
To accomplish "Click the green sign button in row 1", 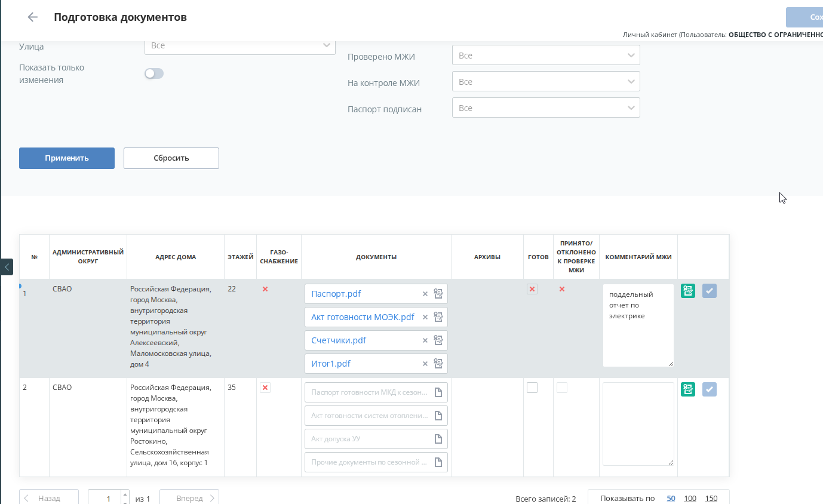I will tap(688, 291).
